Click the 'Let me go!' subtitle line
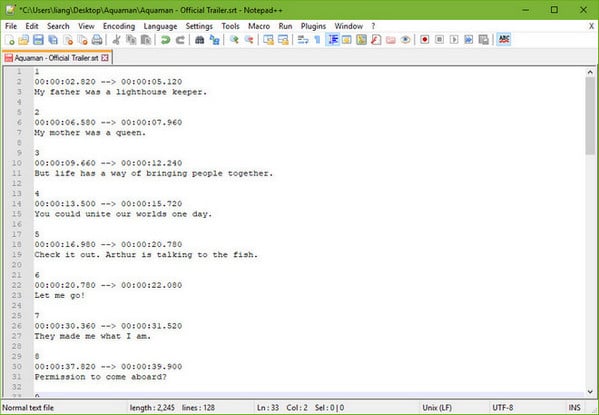Screen dimensions: 599x415 point(60,295)
